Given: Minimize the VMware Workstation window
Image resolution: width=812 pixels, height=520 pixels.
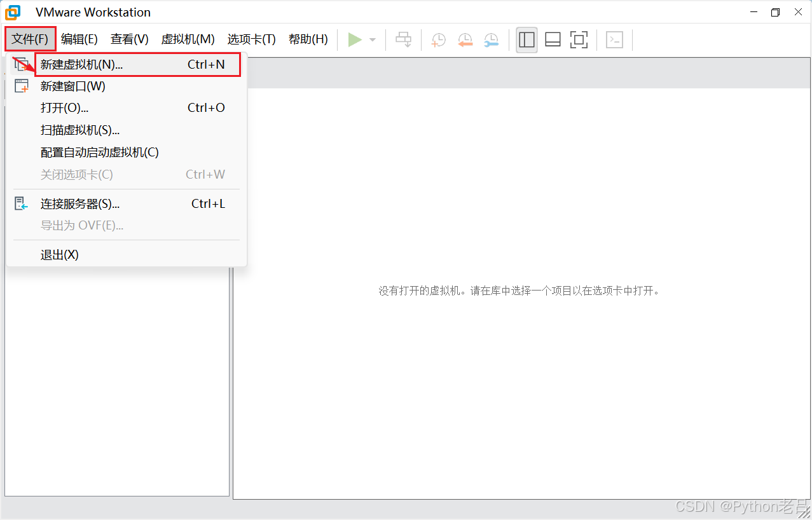Looking at the screenshot, I should [x=754, y=12].
